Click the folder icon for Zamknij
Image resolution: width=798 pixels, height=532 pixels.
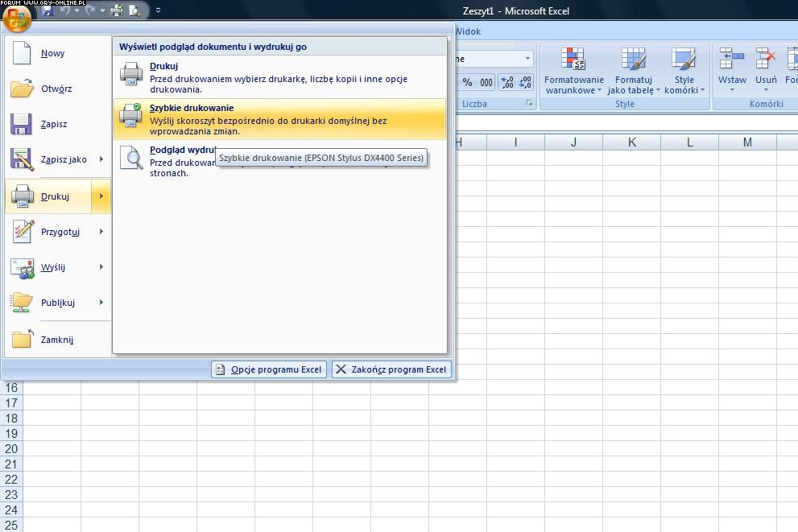pyautogui.click(x=23, y=339)
